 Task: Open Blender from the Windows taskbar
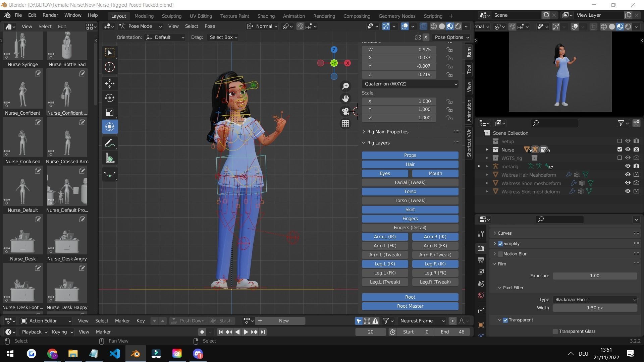pos(136,354)
